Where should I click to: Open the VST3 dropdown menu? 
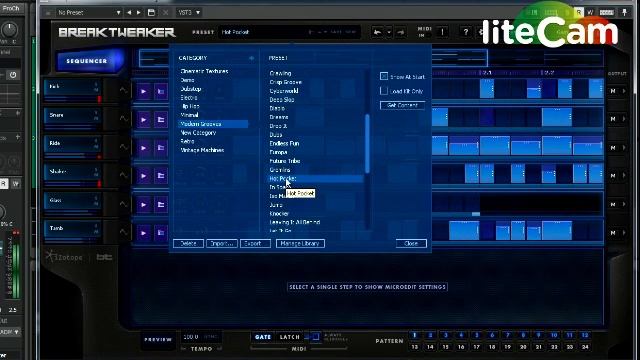[x=189, y=13]
